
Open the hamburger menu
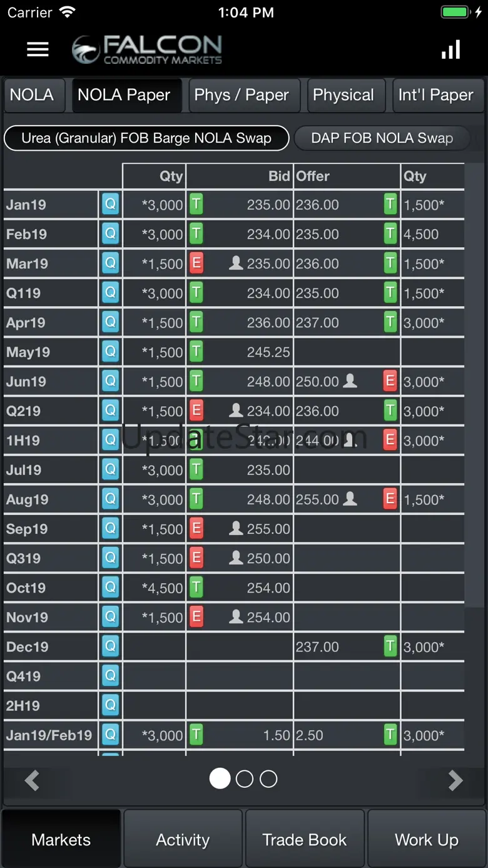click(38, 49)
